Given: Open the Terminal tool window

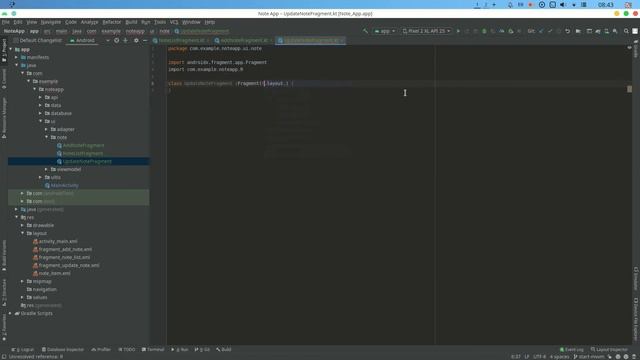Looking at the screenshot, I should click(153, 349).
